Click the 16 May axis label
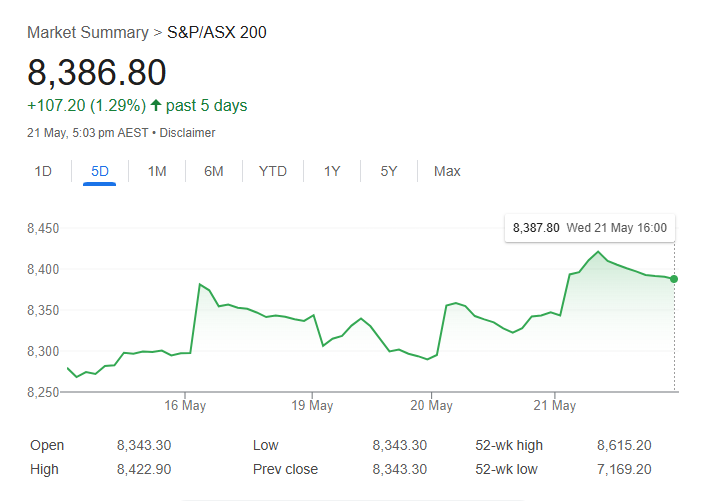Screen dimensions: 709x501 185,405
